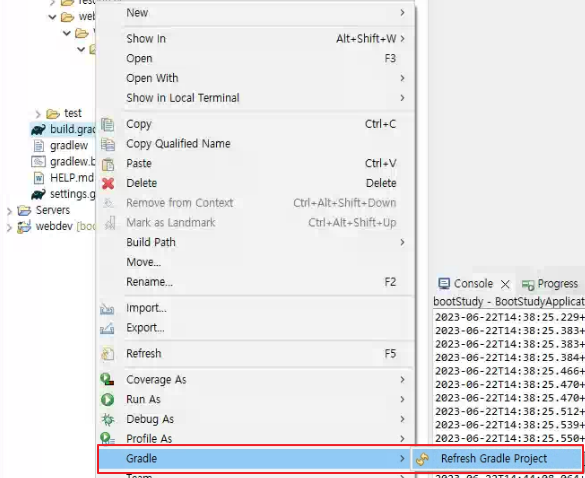Click the red Delete X icon
585x478 pixels.
point(108,183)
